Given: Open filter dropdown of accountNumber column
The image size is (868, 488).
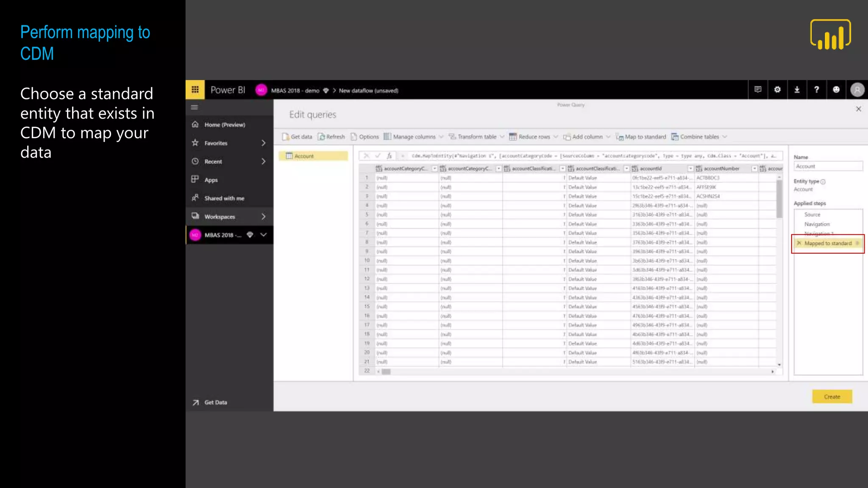Looking at the screenshot, I should [754, 169].
